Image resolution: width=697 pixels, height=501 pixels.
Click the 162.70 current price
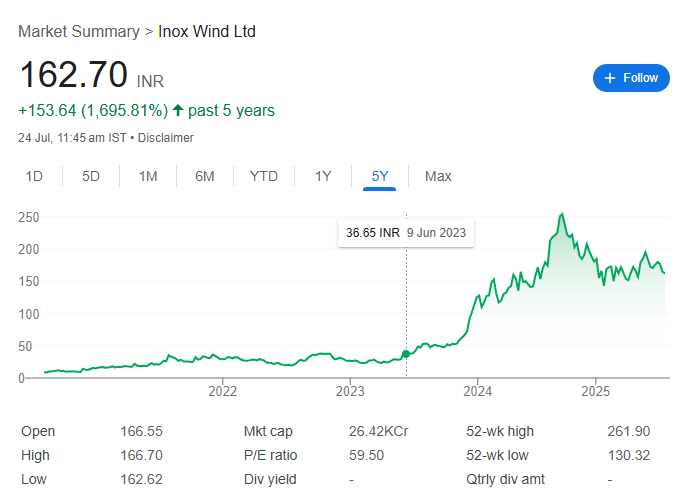coord(74,74)
